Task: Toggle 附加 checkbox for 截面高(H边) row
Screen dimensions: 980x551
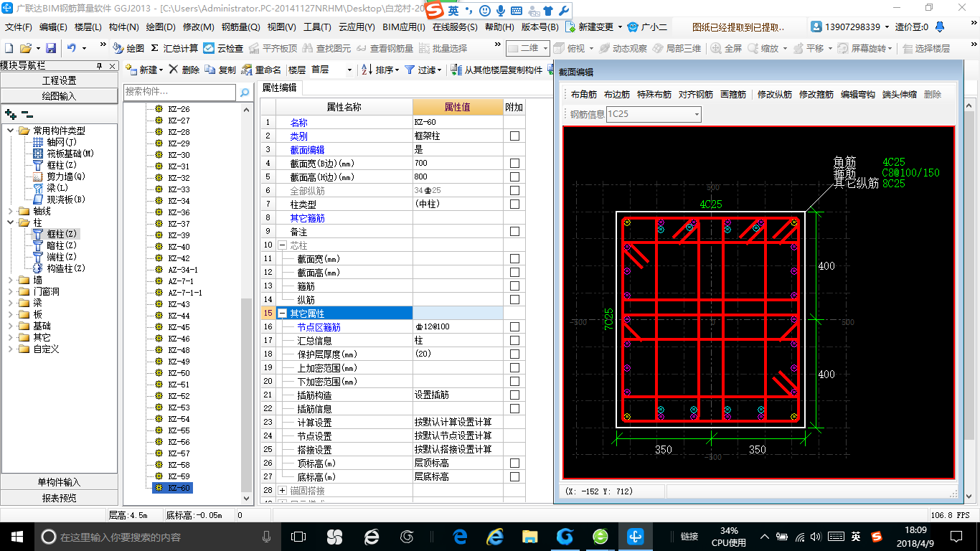Action: pyautogui.click(x=514, y=177)
